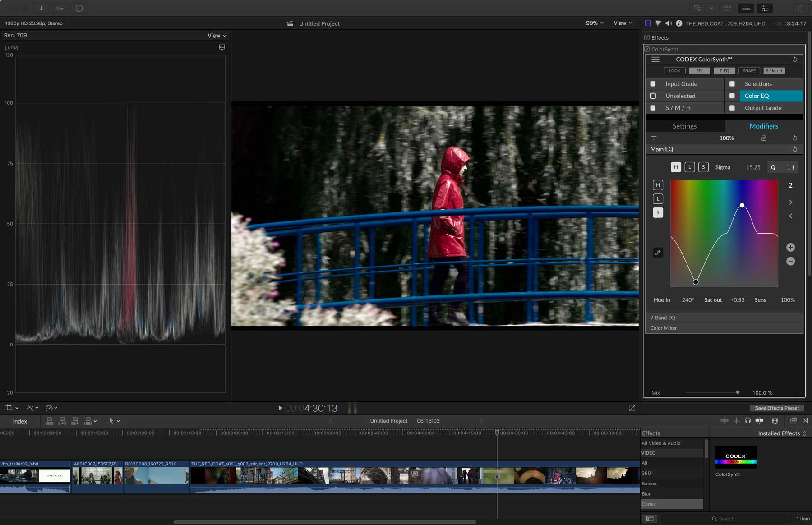Open the 99% zoom dropdown
The image size is (812, 525).
pyautogui.click(x=595, y=23)
